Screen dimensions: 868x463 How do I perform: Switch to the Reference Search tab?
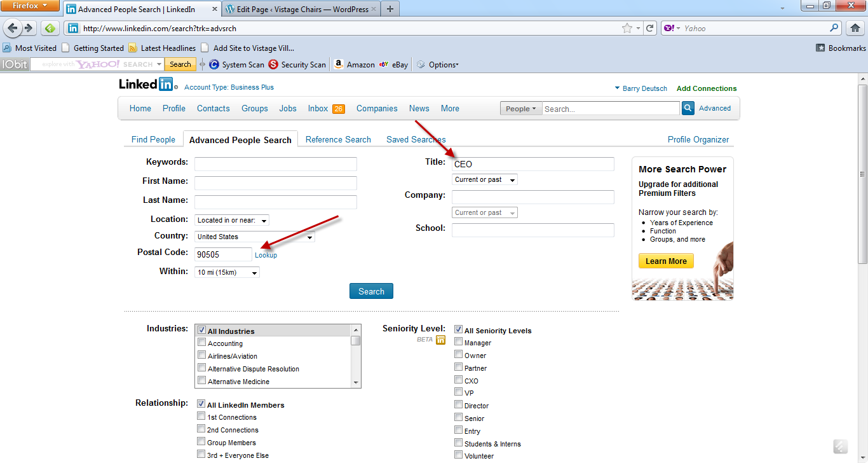click(x=338, y=140)
